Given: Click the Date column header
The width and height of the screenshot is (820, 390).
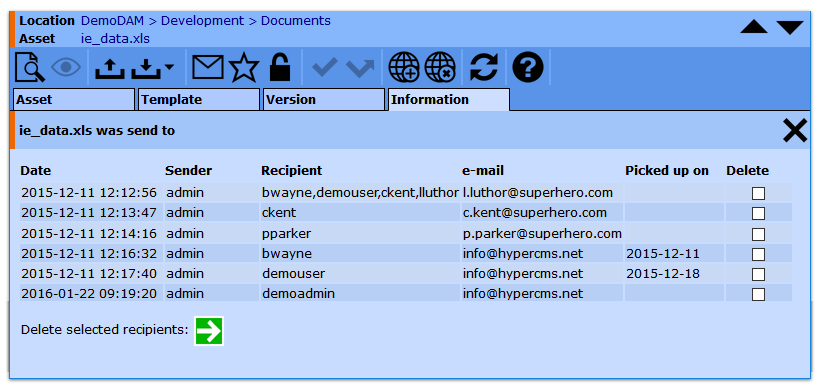Looking at the screenshot, I should (x=36, y=170).
